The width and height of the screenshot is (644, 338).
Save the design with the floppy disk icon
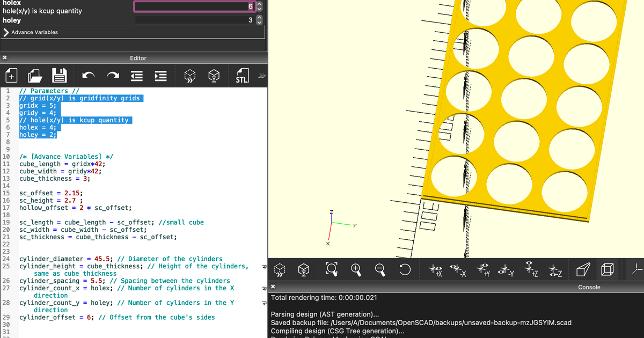click(x=59, y=76)
